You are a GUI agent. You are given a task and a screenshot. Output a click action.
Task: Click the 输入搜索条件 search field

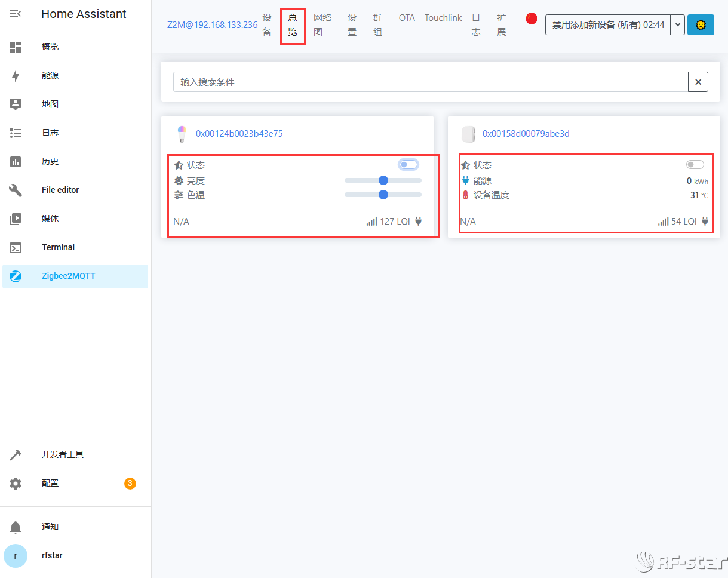pos(431,82)
